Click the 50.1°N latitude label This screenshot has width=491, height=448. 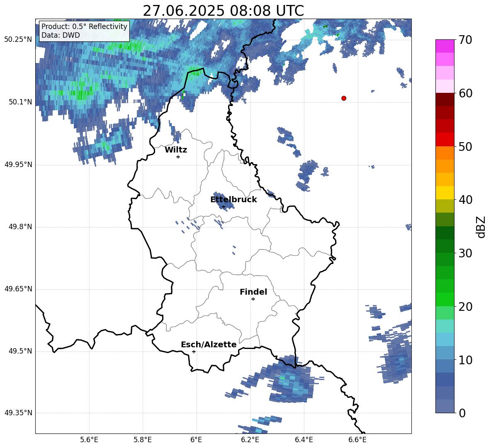[x=20, y=102]
